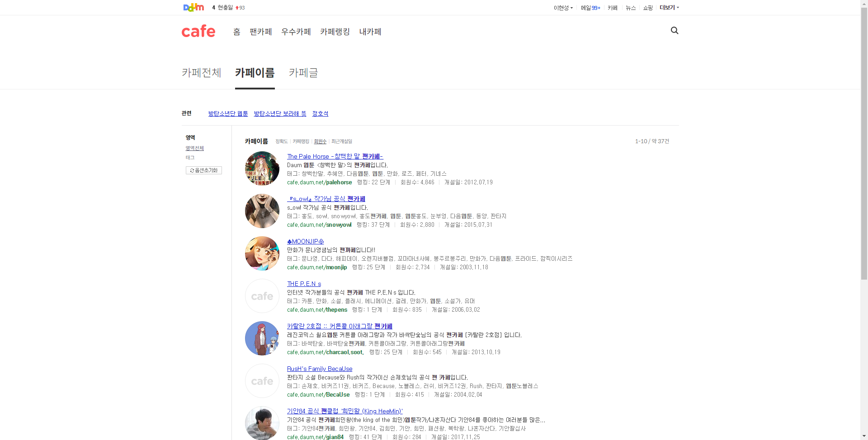This screenshot has width=868, height=440.
Task: Open MOONJIP cafe title link
Action: 306,241
